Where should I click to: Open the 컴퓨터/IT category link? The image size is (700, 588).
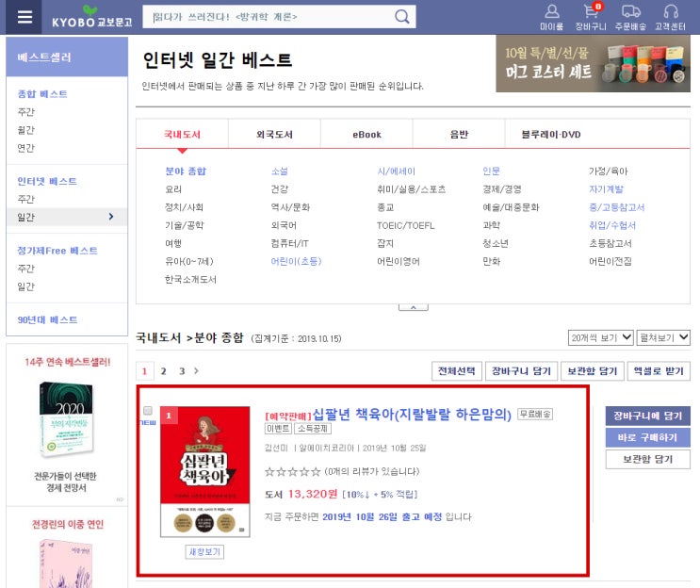click(x=290, y=243)
